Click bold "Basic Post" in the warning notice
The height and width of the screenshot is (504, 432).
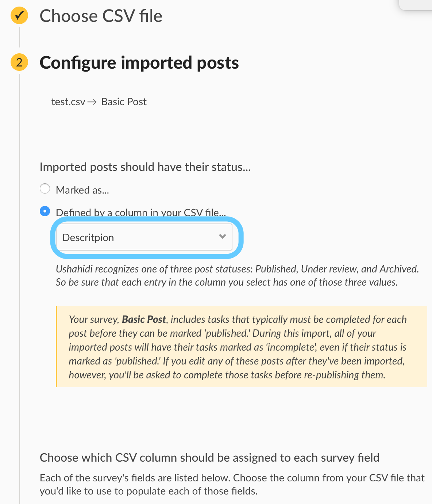(144, 319)
